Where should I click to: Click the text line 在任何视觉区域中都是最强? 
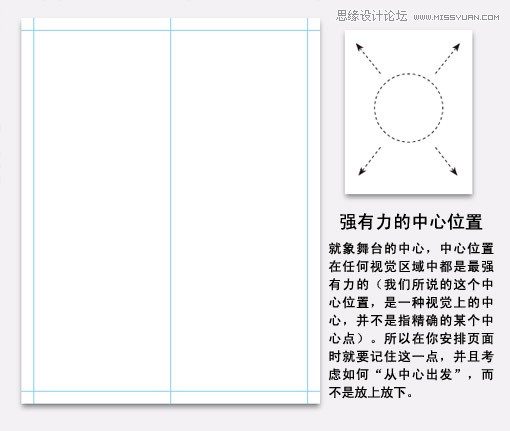(411, 267)
